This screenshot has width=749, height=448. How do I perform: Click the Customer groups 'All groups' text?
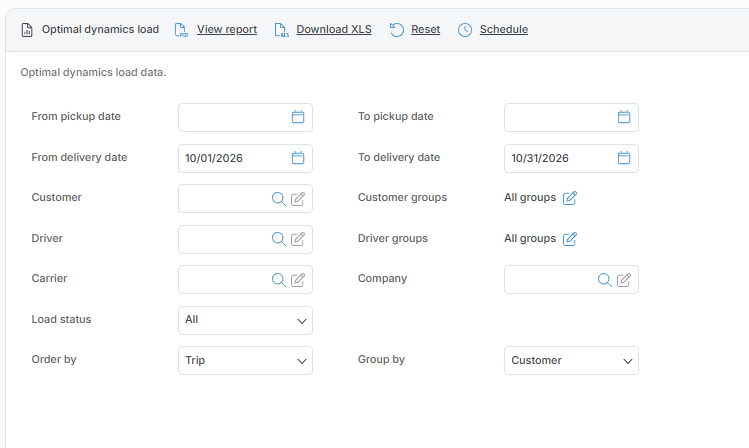(530, 198)
